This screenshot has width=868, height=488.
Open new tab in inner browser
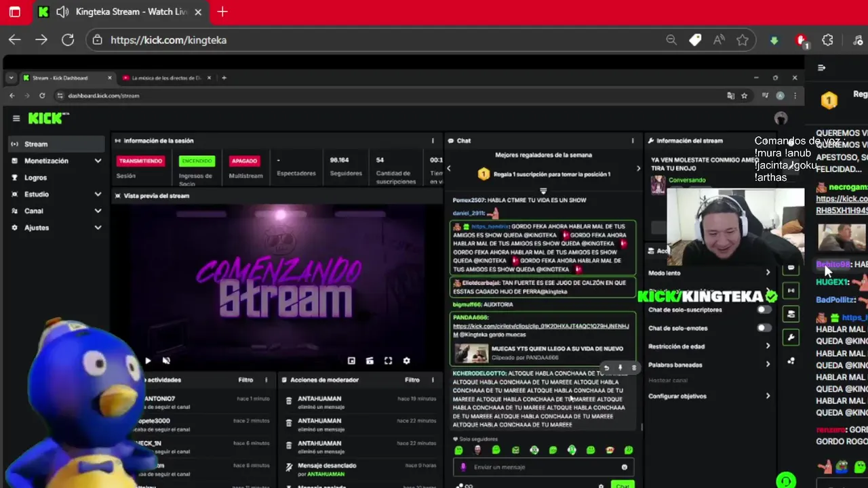(224, 78)
